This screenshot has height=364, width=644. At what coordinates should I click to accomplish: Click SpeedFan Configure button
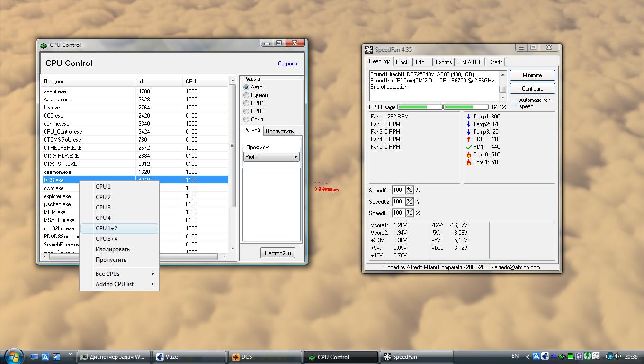click(x=532, y=89)
